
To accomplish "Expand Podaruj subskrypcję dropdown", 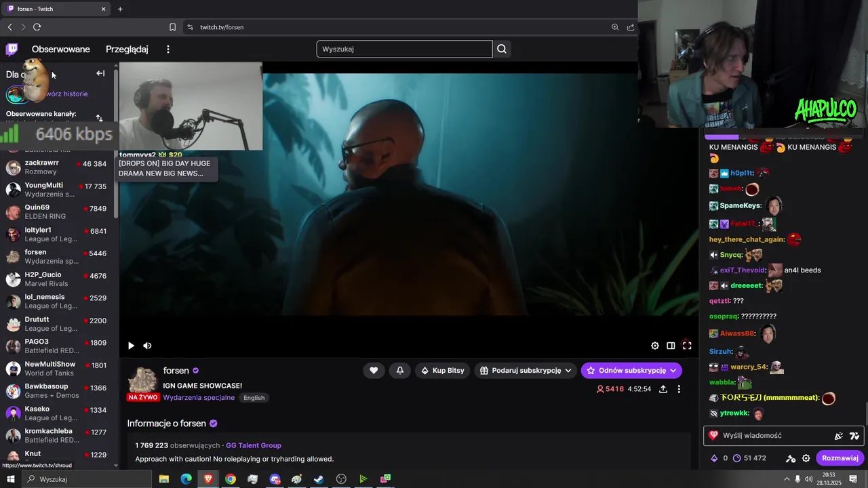I will pos(526,370).
